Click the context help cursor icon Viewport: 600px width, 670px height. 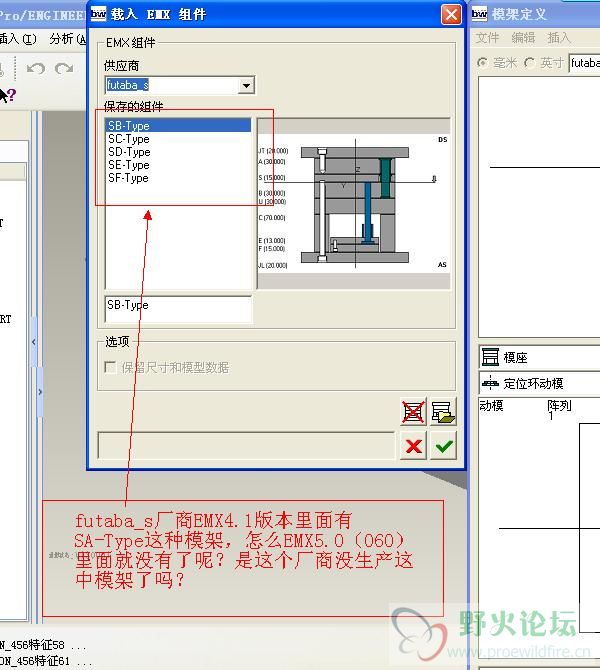click(7, 95)
